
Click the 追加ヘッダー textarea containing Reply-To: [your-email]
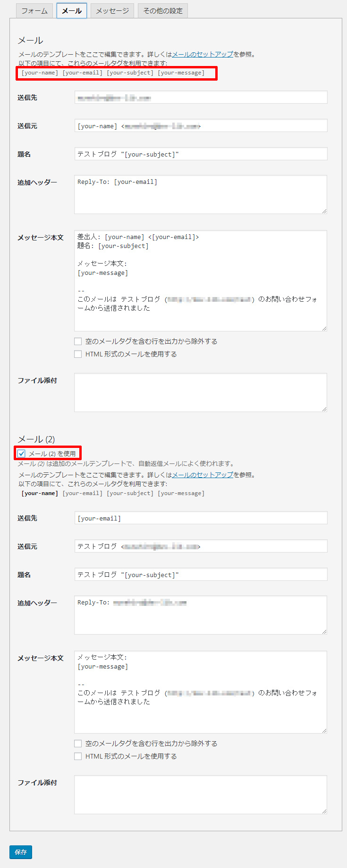coord(201,195)
